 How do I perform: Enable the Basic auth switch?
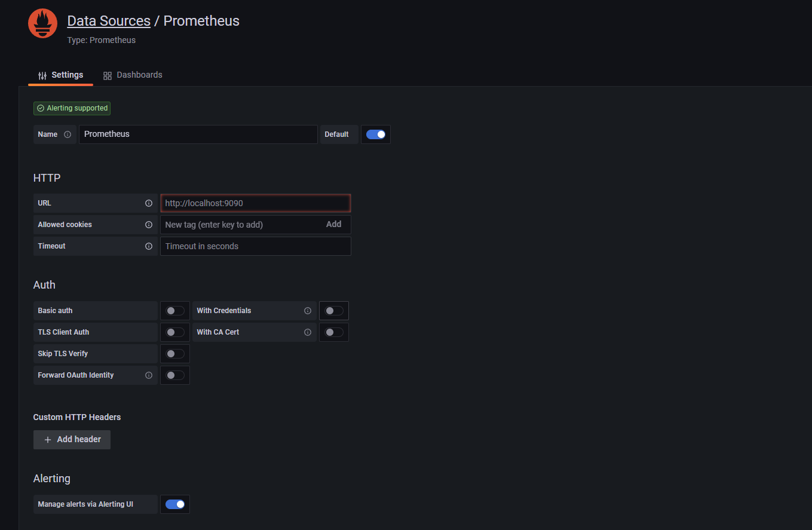click(175, 311)
